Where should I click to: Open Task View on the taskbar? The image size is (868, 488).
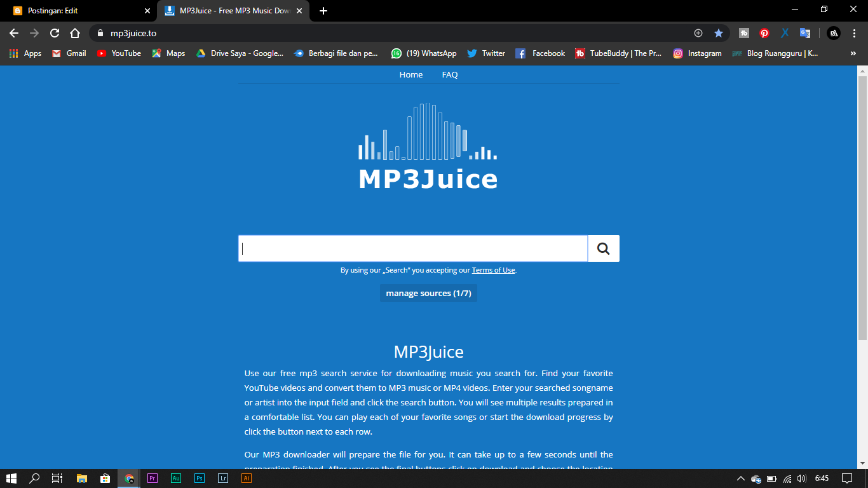pyautogui.click(x=57, y=478)
